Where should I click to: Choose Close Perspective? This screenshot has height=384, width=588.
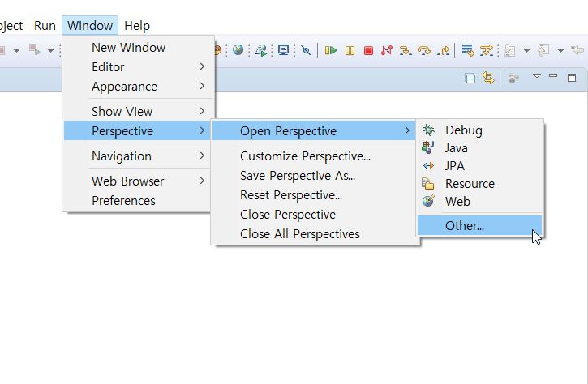[x=314, y=215]
